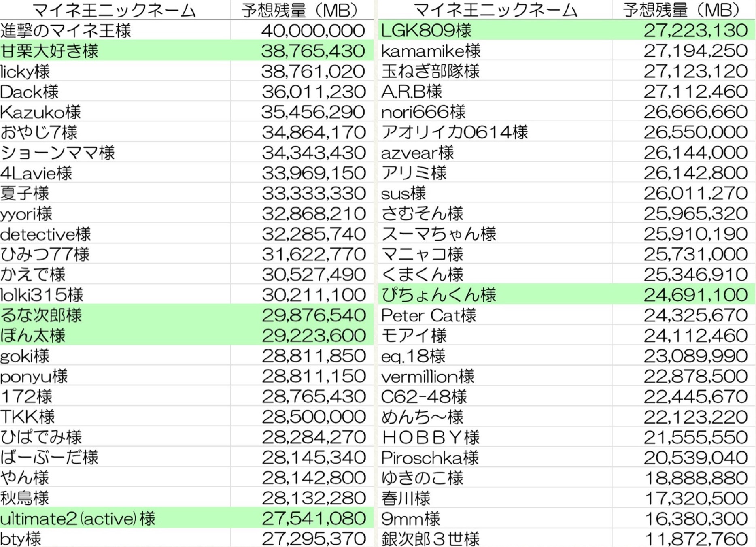Screen dimensions: 756x547
Task: Click the ショーンママ様 nickname cell
Action: (x=58, y=153)
